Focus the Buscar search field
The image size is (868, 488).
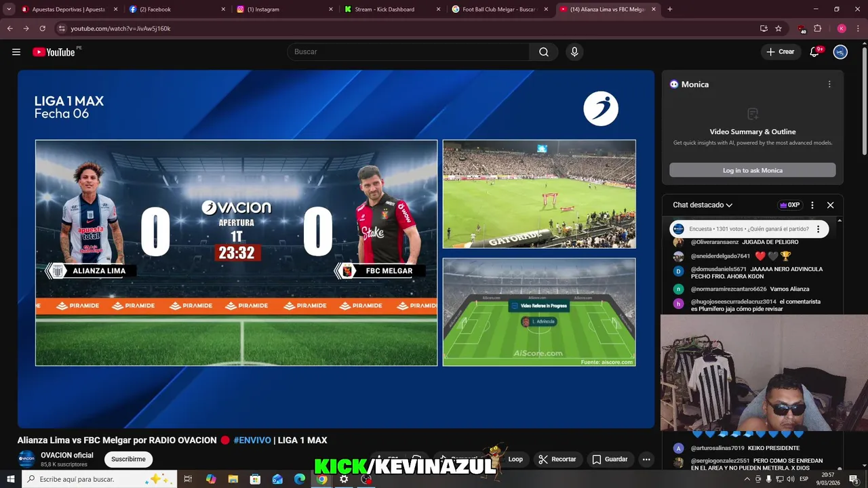pyautogui.click(x=408, y=52)
